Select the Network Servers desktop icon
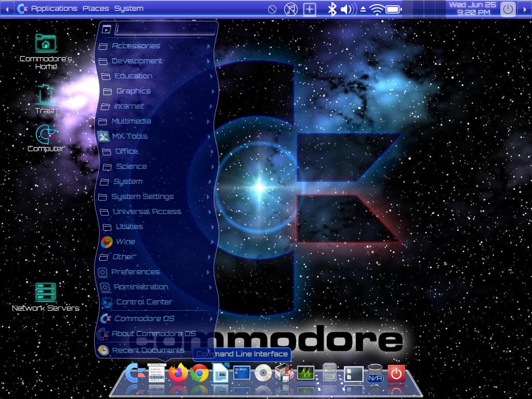The height and width of the screenshot is (399, 532). pos(46,297)
